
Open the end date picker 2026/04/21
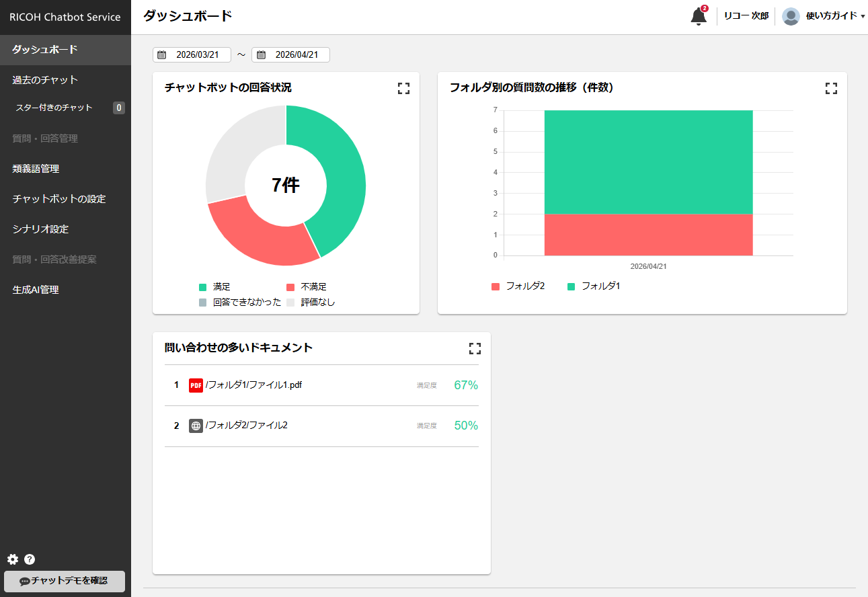click(x=297, y=55)
